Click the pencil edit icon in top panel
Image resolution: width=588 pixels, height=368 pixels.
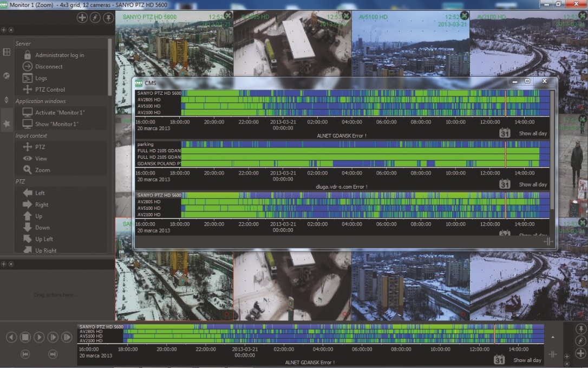(95, 18)
